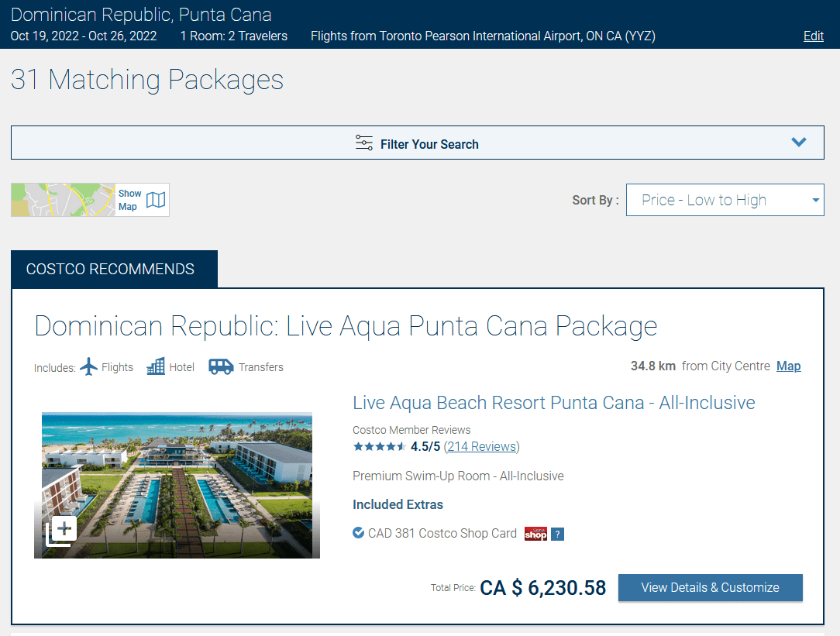Expand photo gallery with plus icon

click(60, 531)
